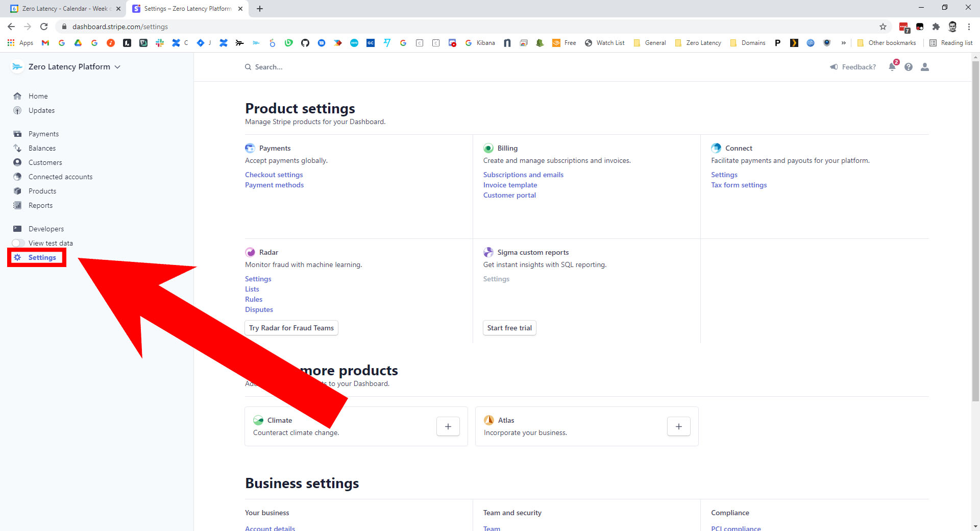This screenshot has width=980, height=531.
Task: Click the browser reload icon
Action: point(44,27)
